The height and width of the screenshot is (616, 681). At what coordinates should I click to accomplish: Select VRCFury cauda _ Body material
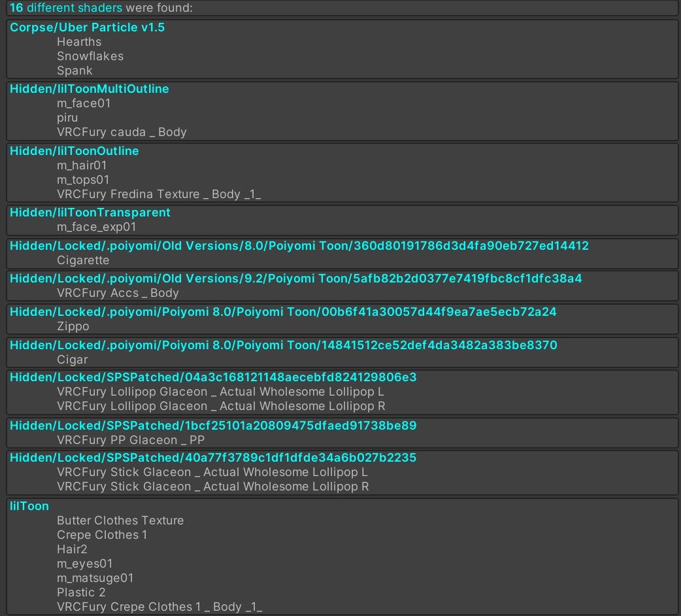click(x=122, y=132)
